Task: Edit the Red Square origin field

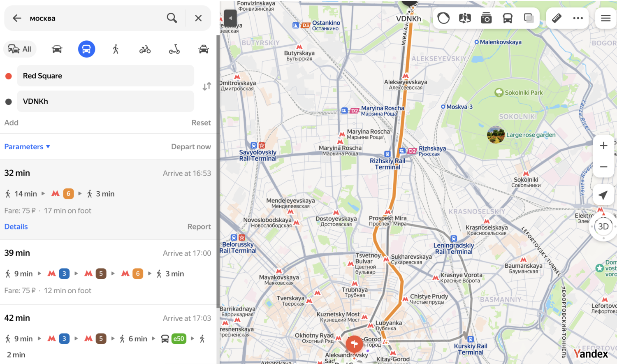Action: click(105, 76)
